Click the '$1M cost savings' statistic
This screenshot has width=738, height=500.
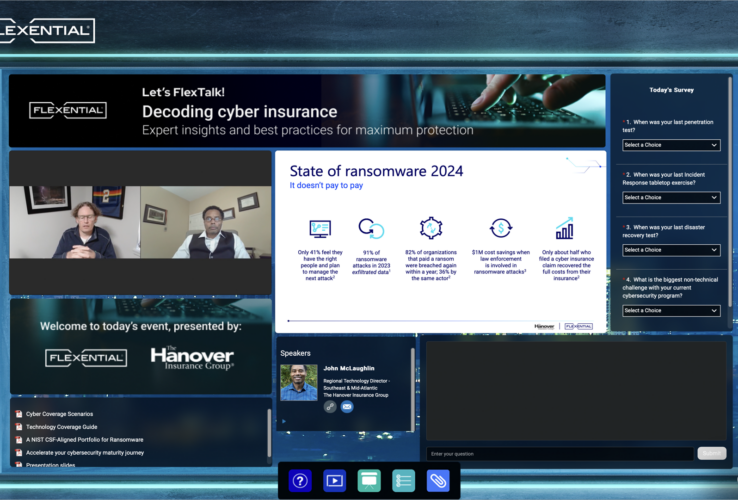(501, 262)
